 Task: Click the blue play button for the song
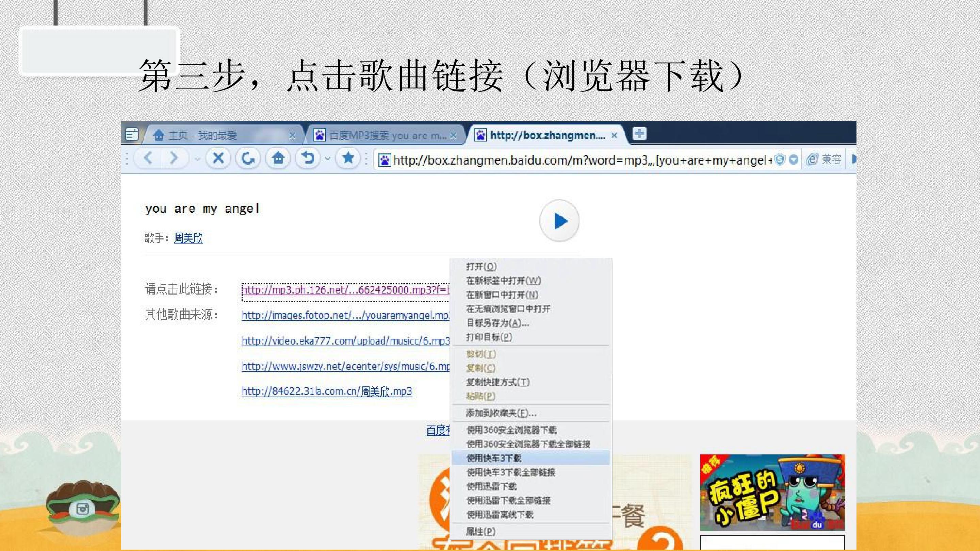[x=559, y=220]
